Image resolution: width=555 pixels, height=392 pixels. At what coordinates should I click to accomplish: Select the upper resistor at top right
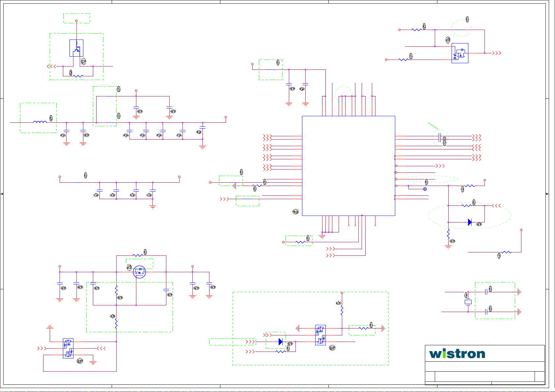pyautogui.click(x=417, y=30)
